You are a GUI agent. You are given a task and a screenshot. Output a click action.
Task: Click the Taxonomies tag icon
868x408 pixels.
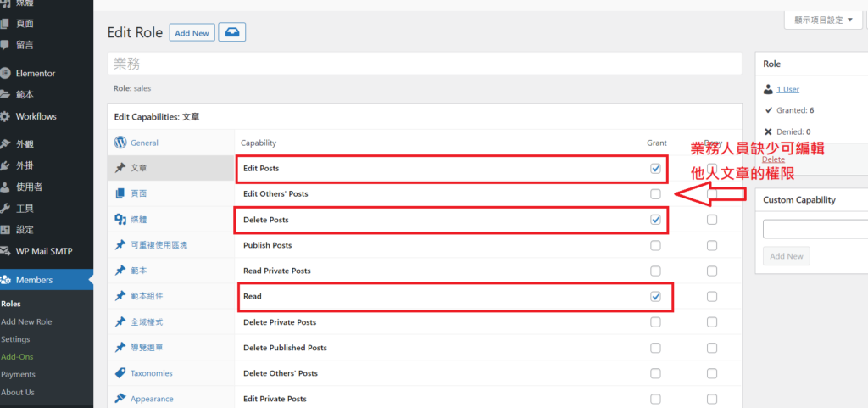point(120,372)
